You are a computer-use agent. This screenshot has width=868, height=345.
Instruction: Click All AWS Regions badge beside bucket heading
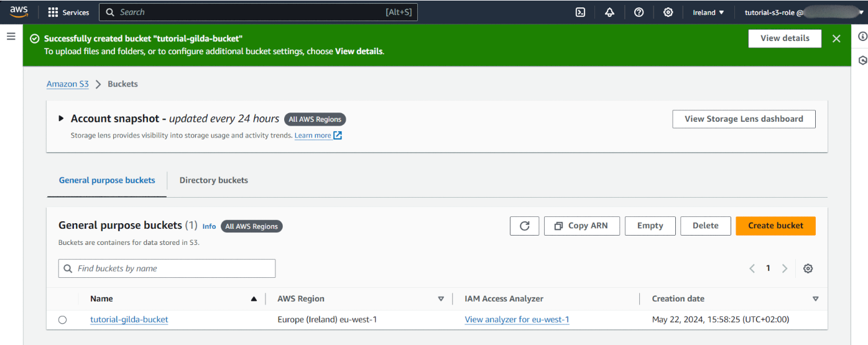tap(252, 226)
